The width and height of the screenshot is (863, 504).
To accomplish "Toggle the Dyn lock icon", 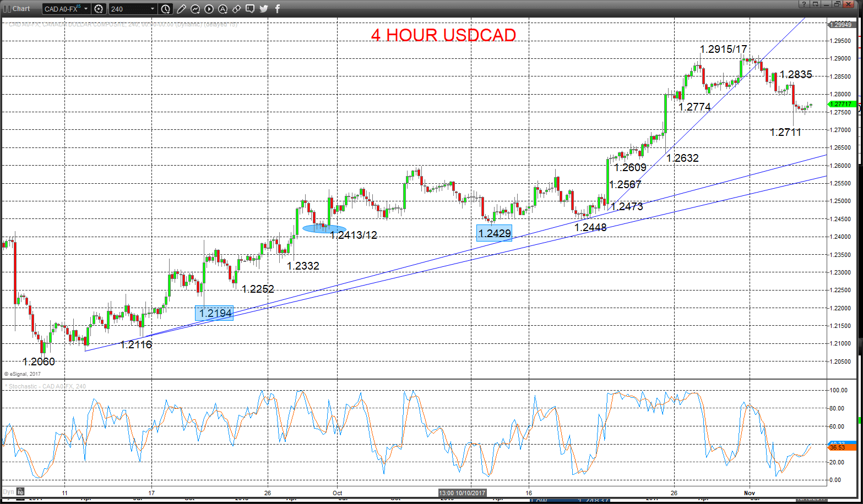I will coord(20,491).
